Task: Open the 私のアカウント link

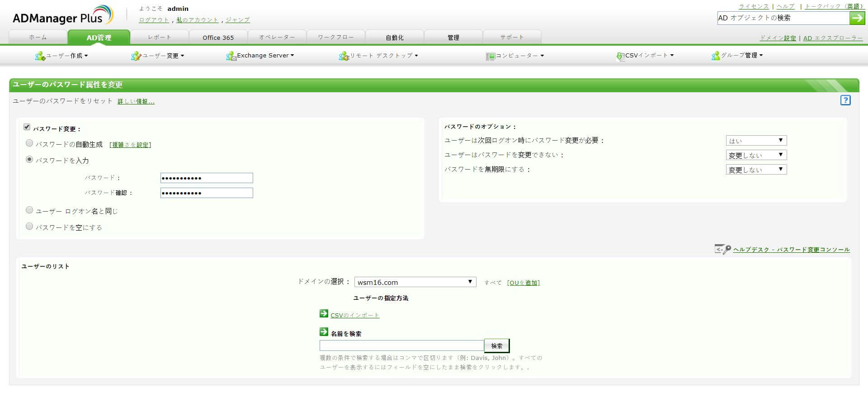Action: (x=198, y=20)
